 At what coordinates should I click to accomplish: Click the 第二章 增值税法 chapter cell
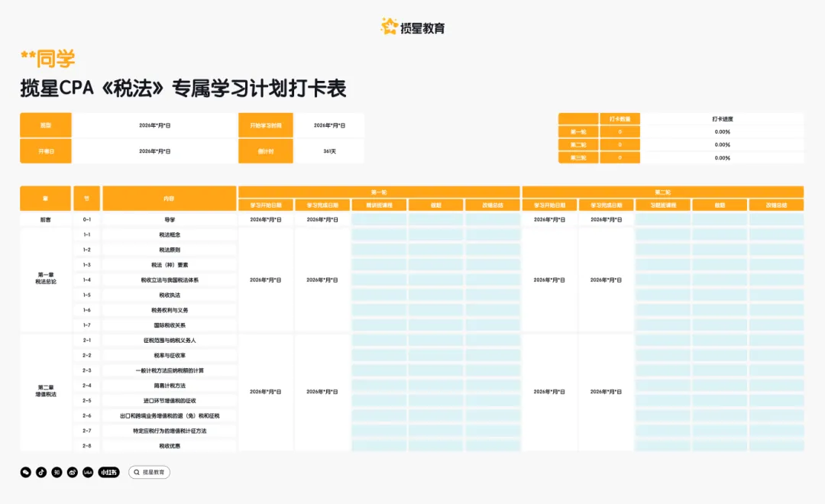pyautogui.click(x=46, y=391)
